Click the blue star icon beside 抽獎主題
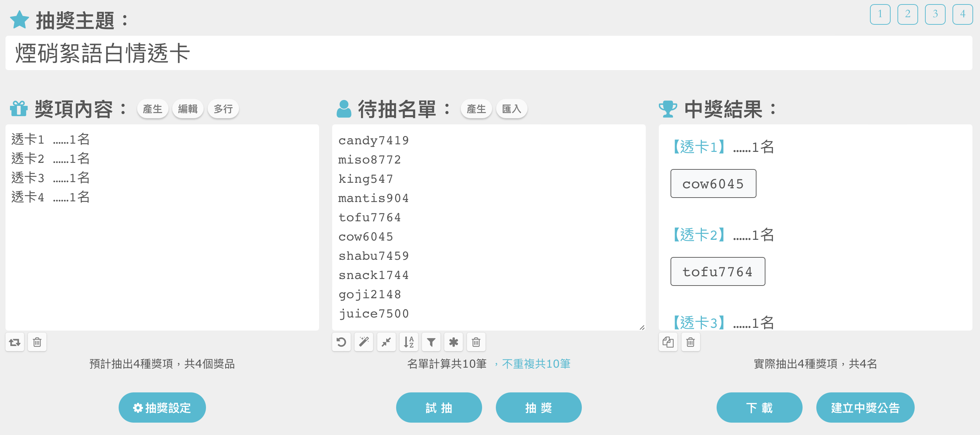Image resolution: width=980 pixels, height=435 pixels. [19, 20]
